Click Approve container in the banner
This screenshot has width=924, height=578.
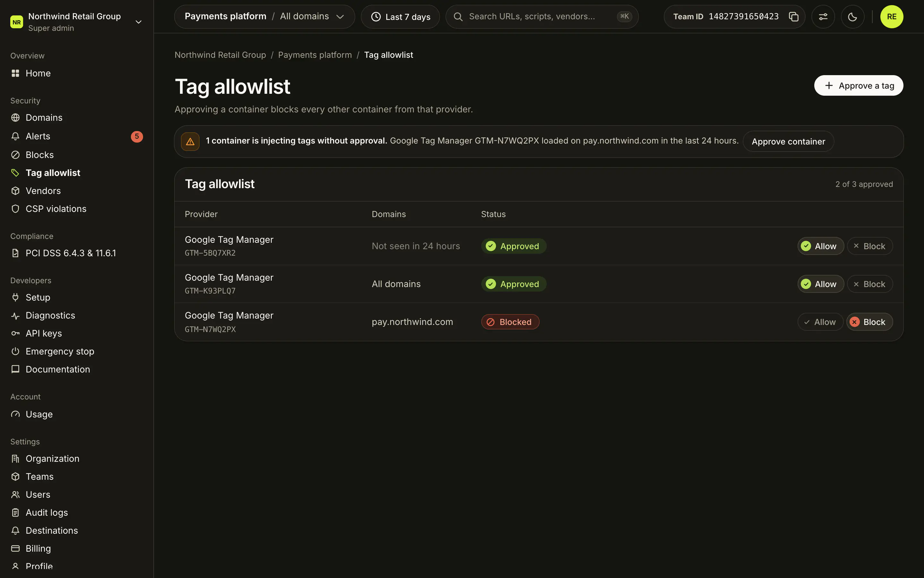click(788, 141)
